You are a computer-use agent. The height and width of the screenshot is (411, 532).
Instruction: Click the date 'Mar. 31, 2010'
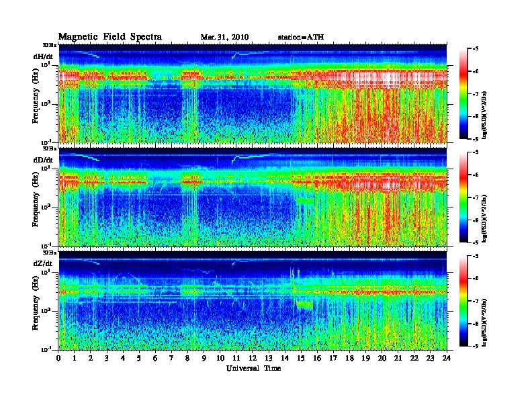coord(224,38)
